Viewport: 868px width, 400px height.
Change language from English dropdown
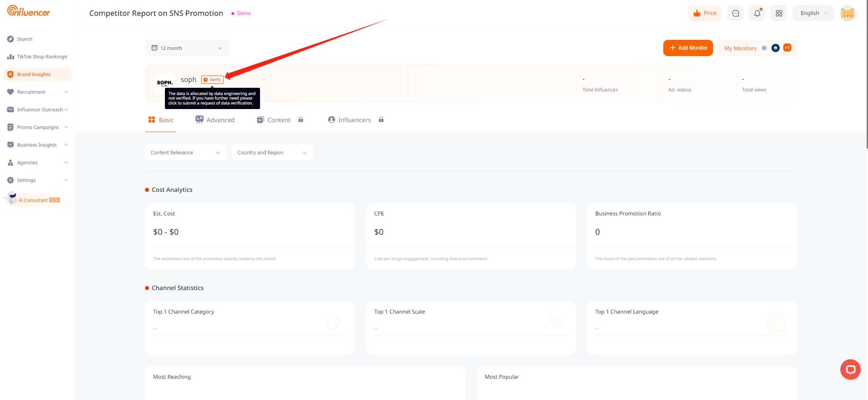pyautogui.click(x=813, y=13)
